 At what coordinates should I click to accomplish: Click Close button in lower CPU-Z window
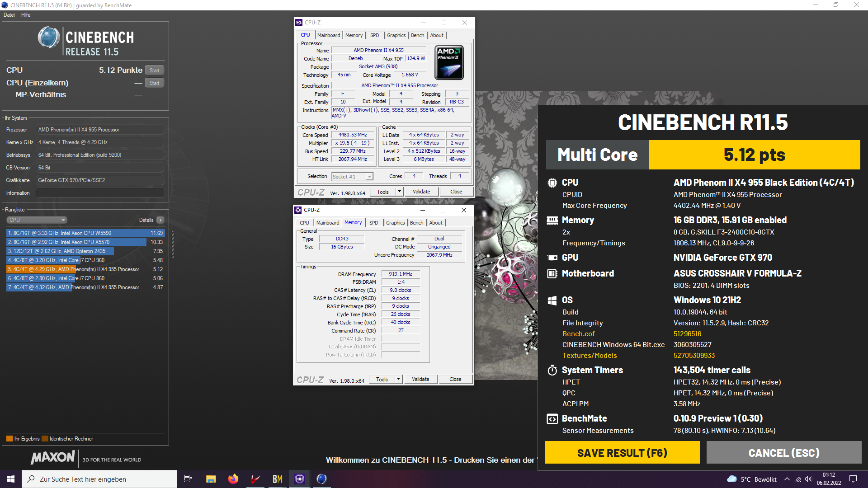455,379
